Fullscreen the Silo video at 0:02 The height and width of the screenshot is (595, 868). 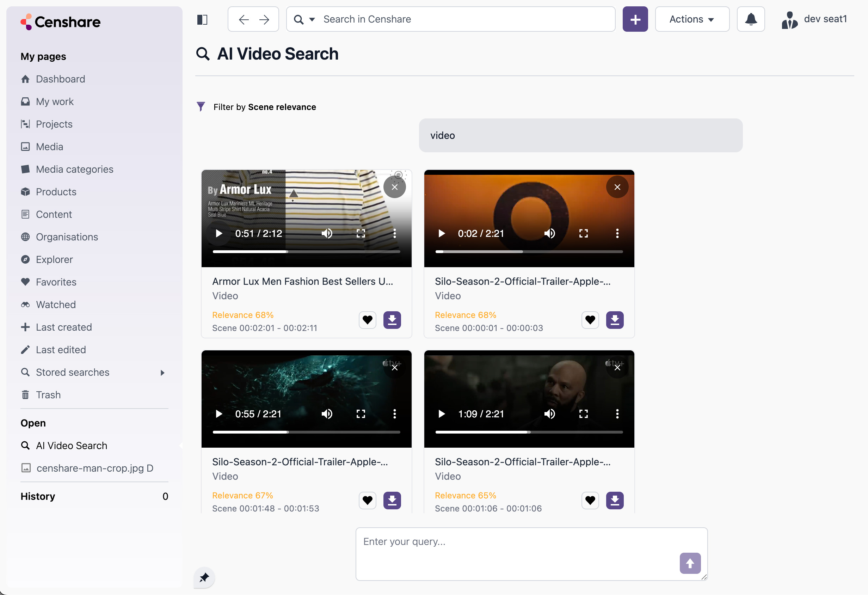[583, 233]
